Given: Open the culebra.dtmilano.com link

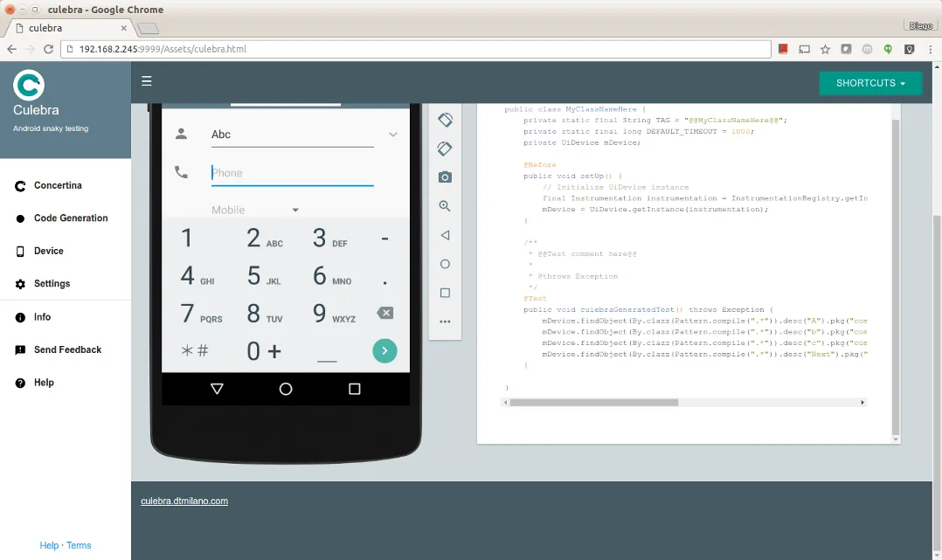Looking at the screenshot, I should coord(184,501).
